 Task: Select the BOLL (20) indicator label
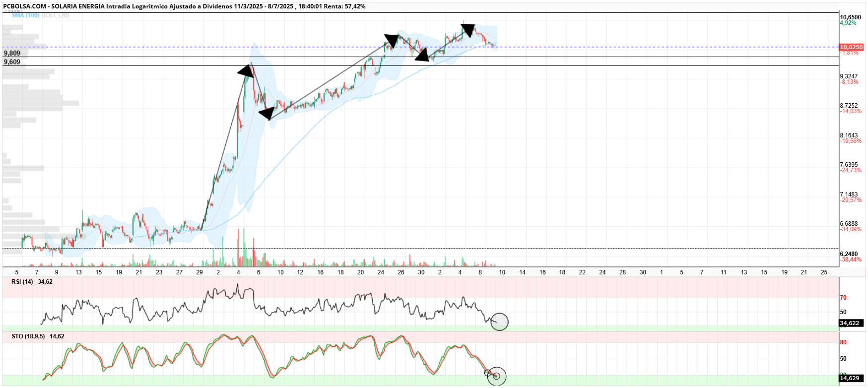point(56,15)
